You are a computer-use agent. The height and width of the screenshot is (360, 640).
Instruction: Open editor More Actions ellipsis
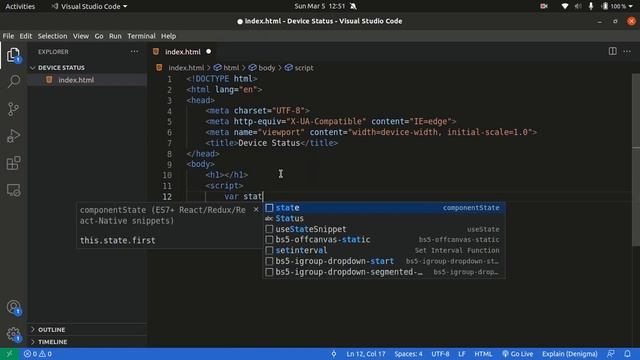click(x=627, y=51)
